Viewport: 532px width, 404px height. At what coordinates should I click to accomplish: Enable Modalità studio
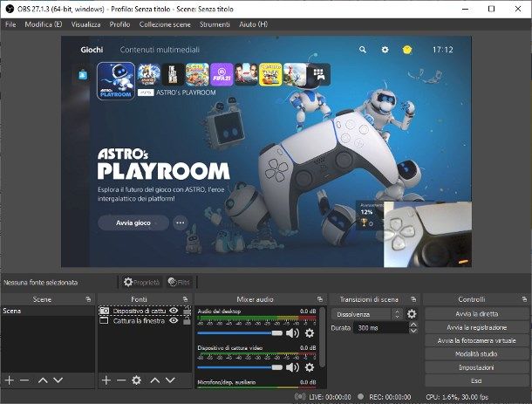tap(477, 354)
